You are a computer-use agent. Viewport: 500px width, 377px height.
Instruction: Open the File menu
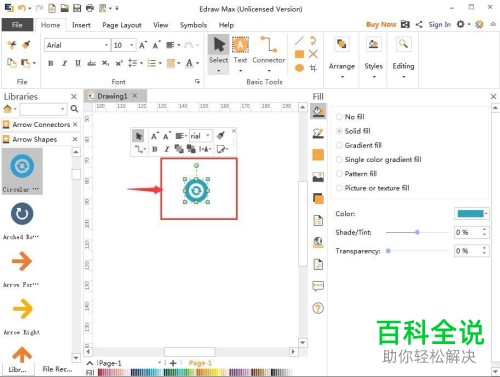17,25
